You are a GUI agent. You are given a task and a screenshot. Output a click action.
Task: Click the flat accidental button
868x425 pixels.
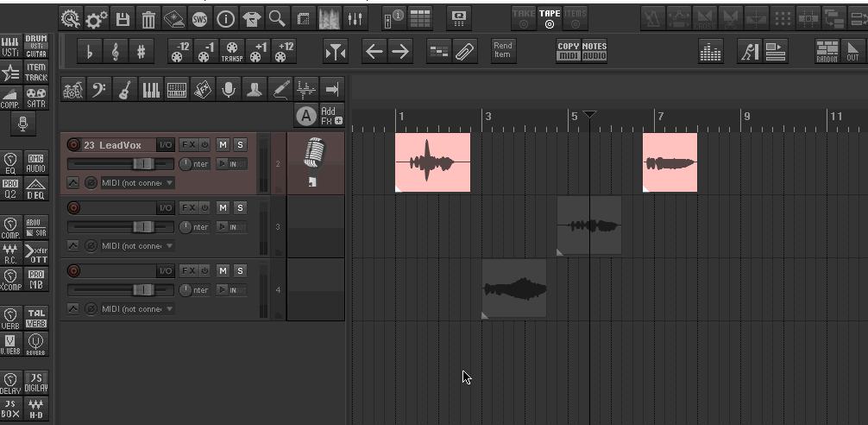click(89, 52)
